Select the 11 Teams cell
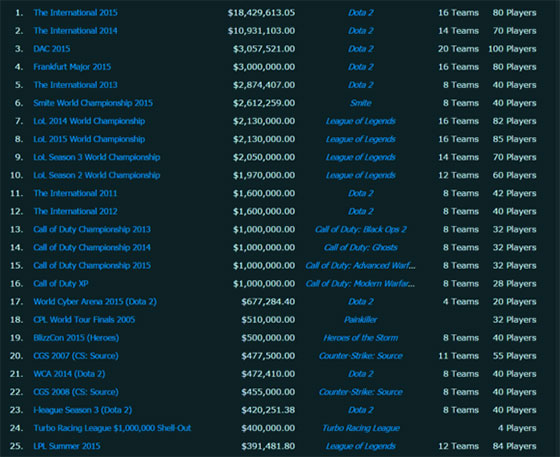The image size is (560, 457). [x=458, y=356]
